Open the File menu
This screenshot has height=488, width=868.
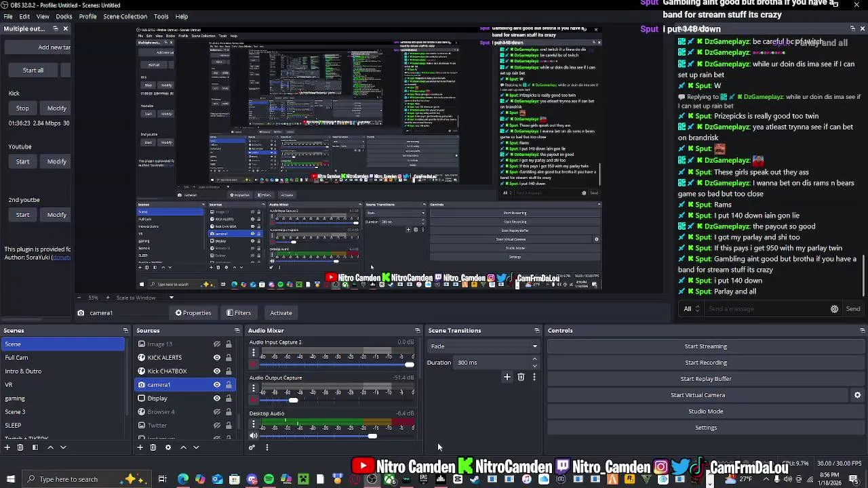[x=8, y=16]
